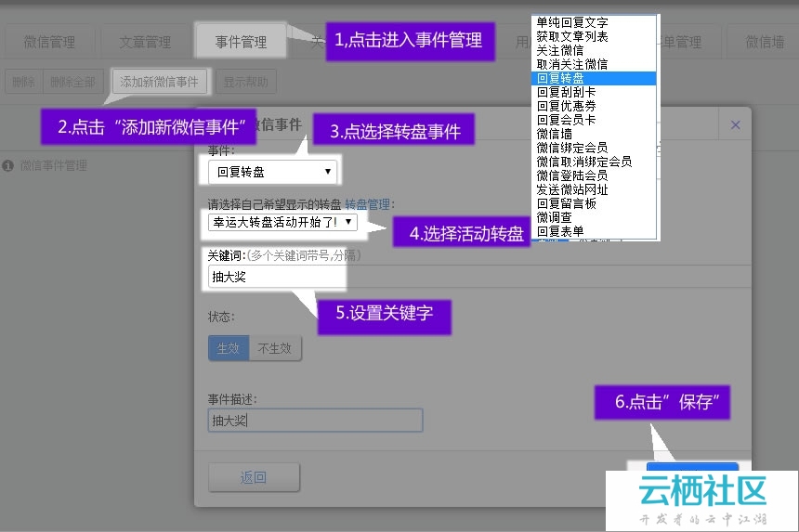Image resolution: width=799 pixels, height=532 pixels.
Task: Click the 转盘管理 link
Action: pyautogui.click(x=367, y=203)
